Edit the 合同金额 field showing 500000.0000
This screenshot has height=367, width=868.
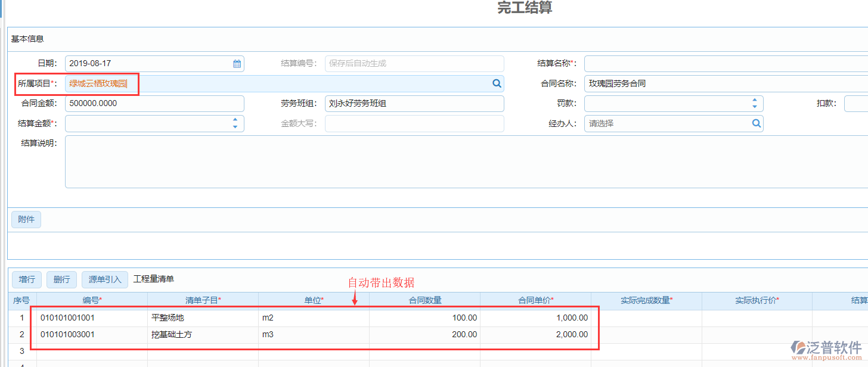(x=154, y=103)
